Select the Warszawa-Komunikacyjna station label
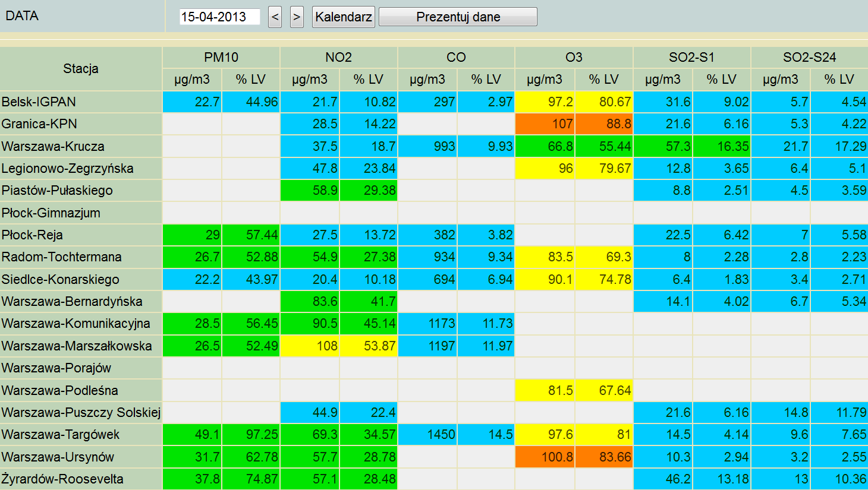Image resolution: width=868 pixels, height=490 pixels. [x=81, y=323]
